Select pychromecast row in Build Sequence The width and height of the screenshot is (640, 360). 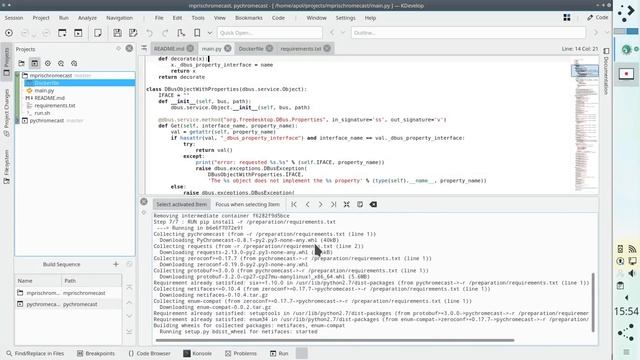tap(68, 304)
